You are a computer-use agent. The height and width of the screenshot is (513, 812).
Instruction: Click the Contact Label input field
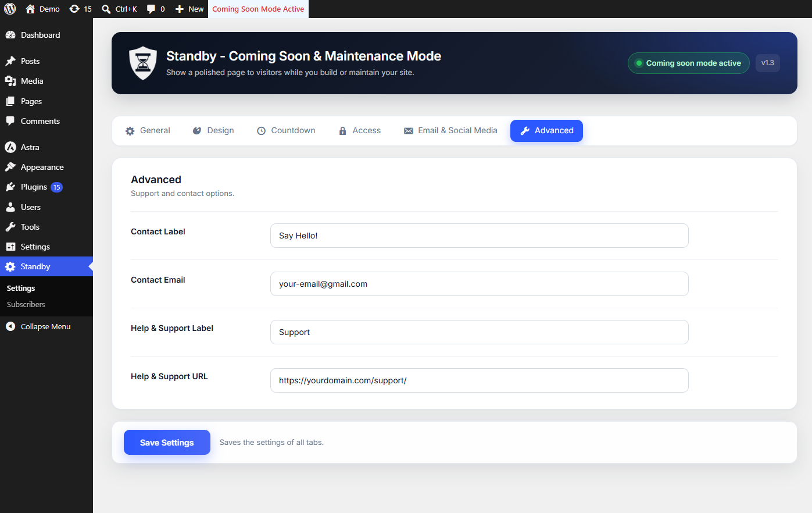coord(480,236)
